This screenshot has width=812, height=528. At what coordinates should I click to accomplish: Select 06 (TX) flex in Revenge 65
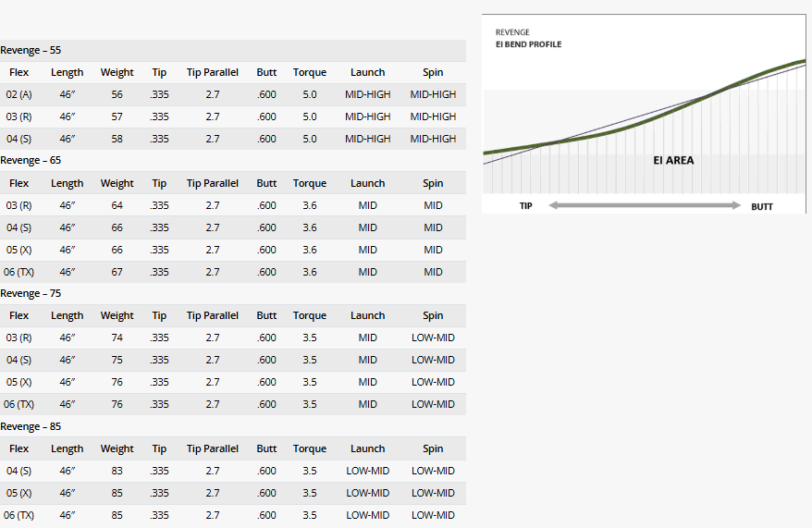tap(18, 272)
